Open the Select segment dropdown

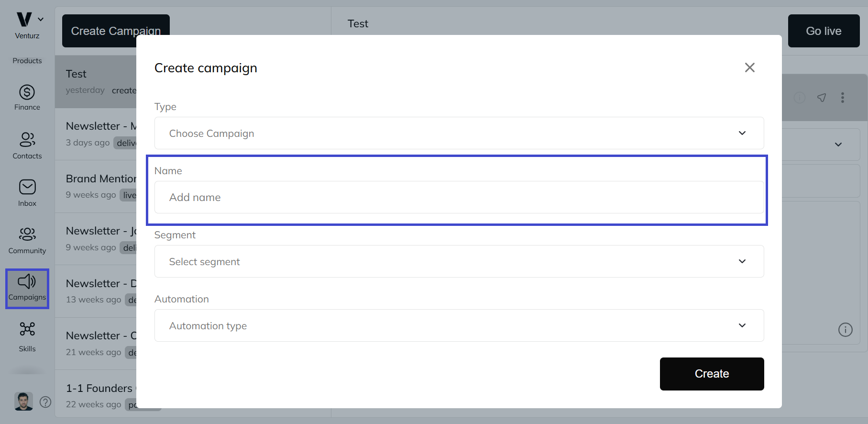[459, 261]
